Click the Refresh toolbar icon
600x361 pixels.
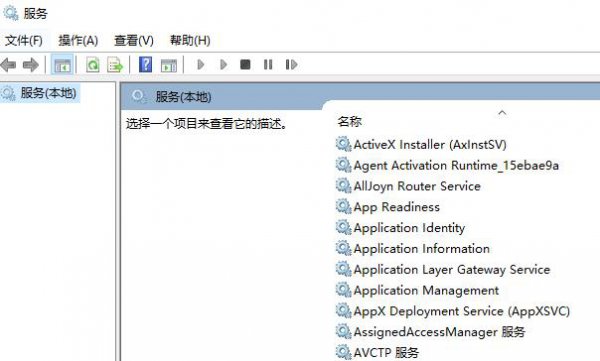coord(93,65)
